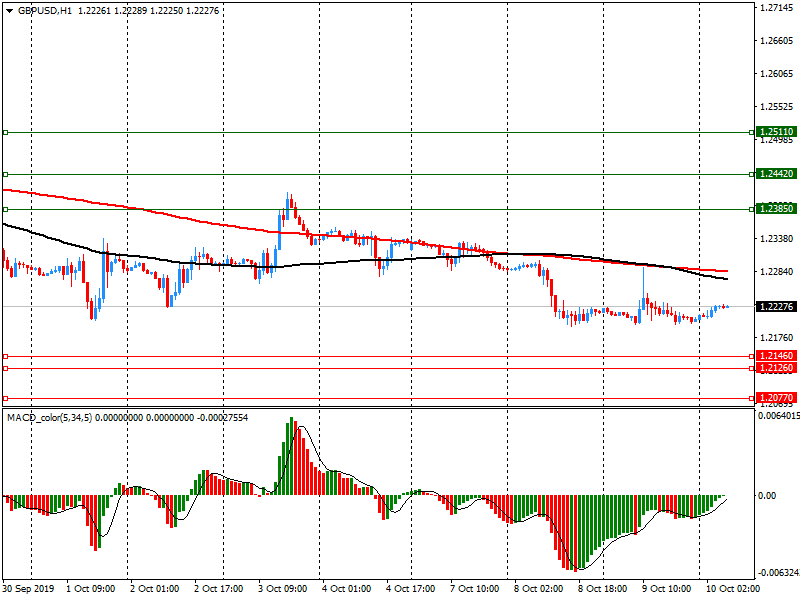This screenshot has height=600, width=800.
Task: Click the 1.20770 red price tag on axis
Action: [x=776, y=398]
